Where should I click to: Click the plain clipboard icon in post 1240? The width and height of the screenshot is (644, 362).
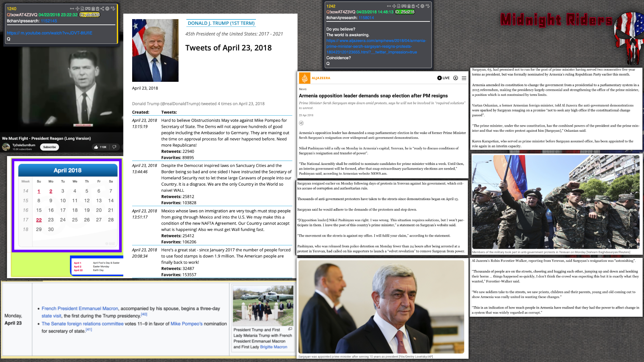pos(93,9)
